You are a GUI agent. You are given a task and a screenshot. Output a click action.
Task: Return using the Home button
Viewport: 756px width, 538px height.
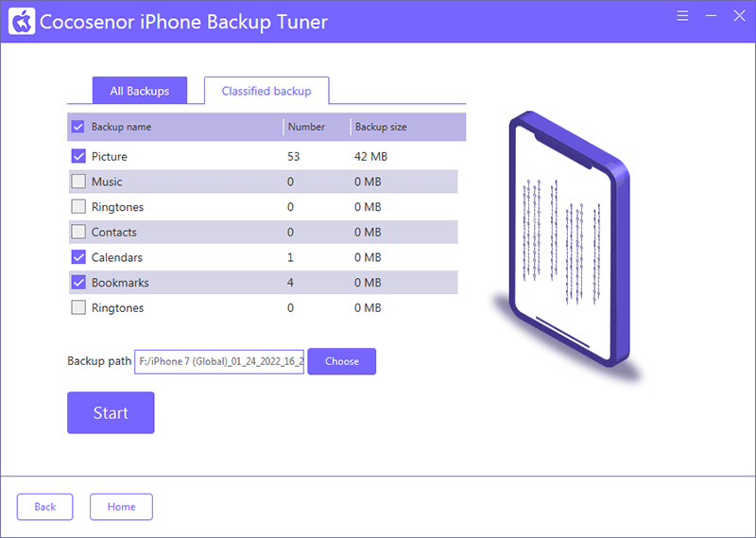pos(122,507)
